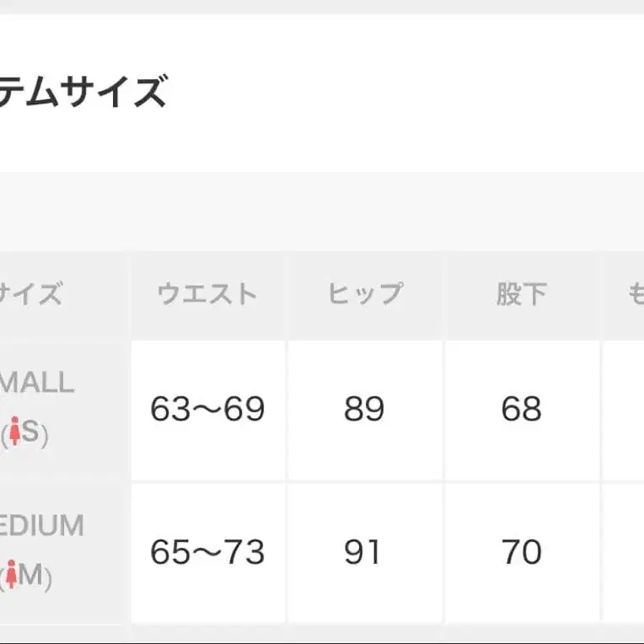The height and width of the screenshot is (644, 644).
Task: Select the 65〜73 waist cell
Action: (x=207, y=553)
